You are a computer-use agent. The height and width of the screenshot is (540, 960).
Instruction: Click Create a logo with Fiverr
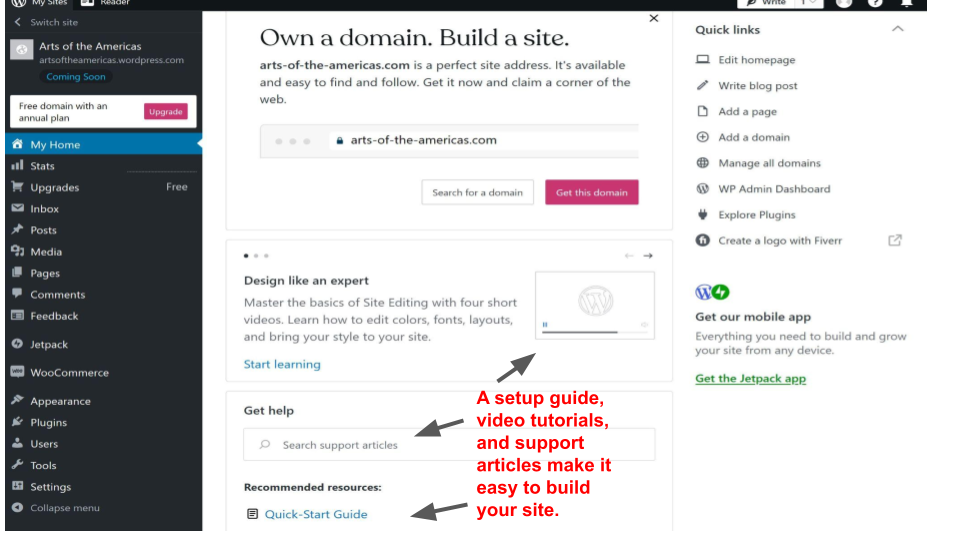(780, 241)
